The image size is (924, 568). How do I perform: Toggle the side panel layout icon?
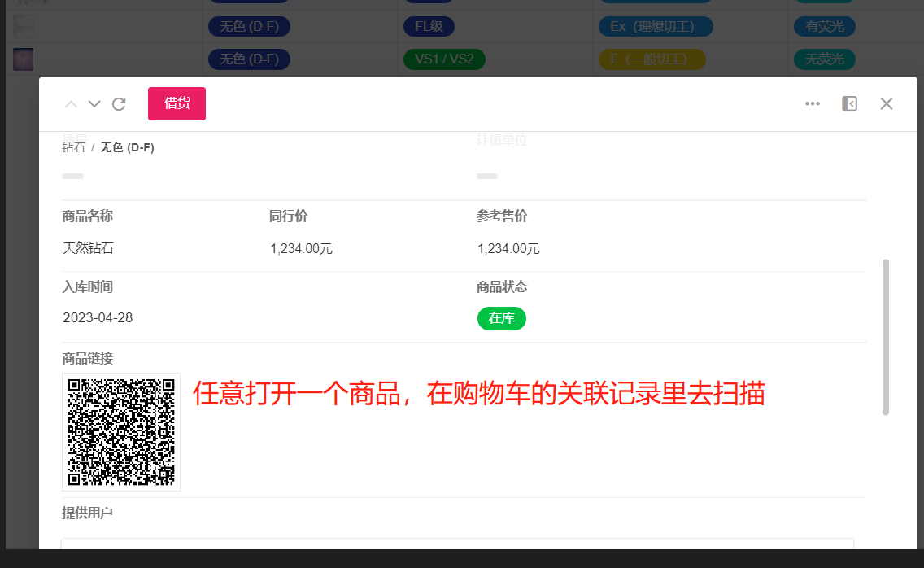849,103
